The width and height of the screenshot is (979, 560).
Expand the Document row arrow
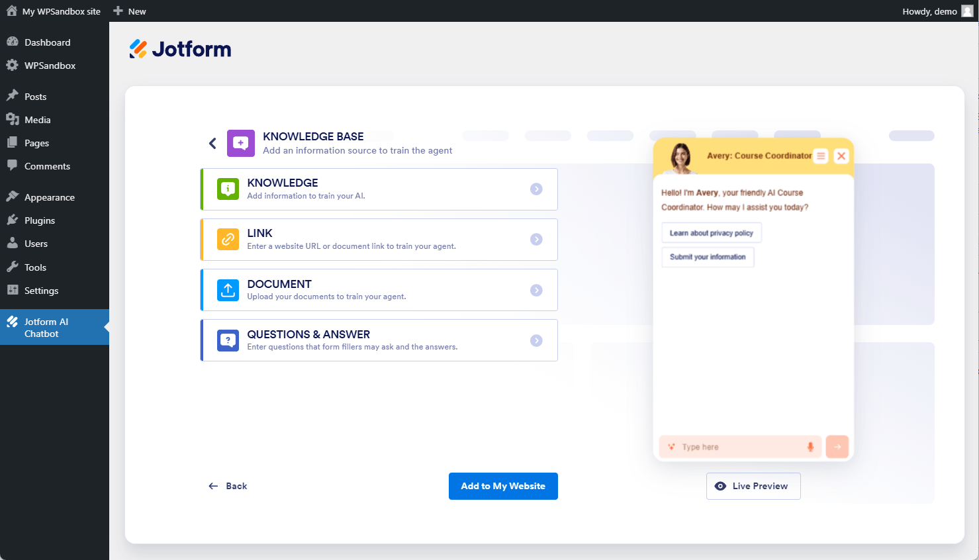[536, 290]
